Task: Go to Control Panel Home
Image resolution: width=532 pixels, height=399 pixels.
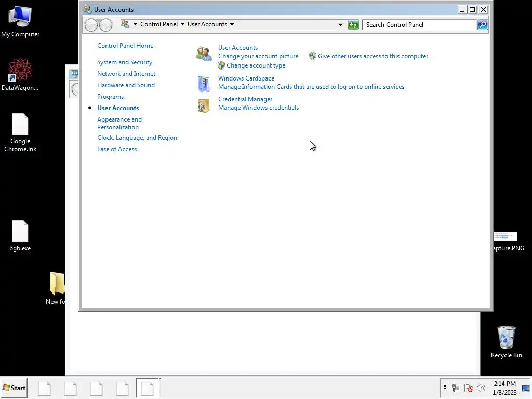Action: point(125,46)
